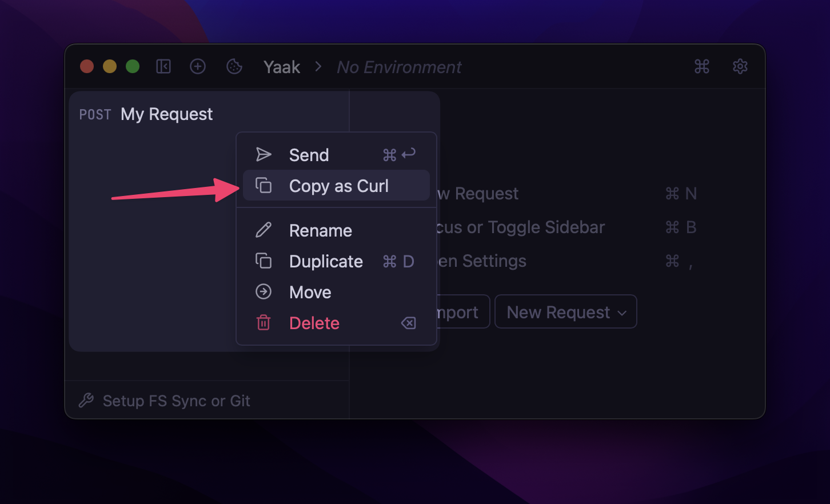Viewport: 830px width, 504px height.
Task: Click the wrench icon near Setup FS Sync
Action: coord(86,400)
